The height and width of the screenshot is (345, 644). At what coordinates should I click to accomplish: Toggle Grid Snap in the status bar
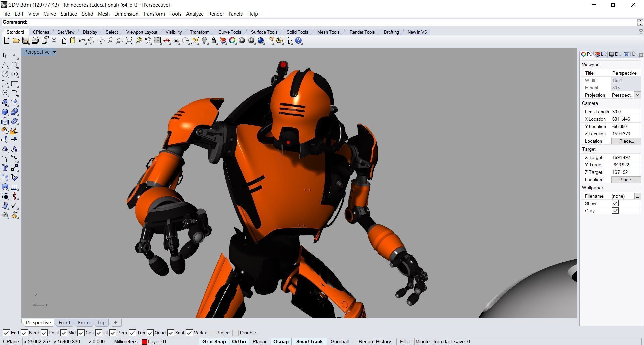click(x=214, y=342)
